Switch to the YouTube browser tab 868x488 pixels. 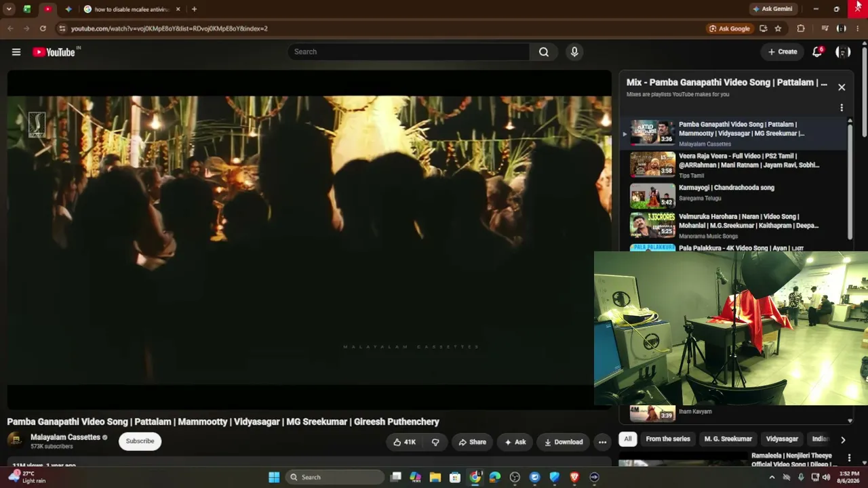pos(47,9)
